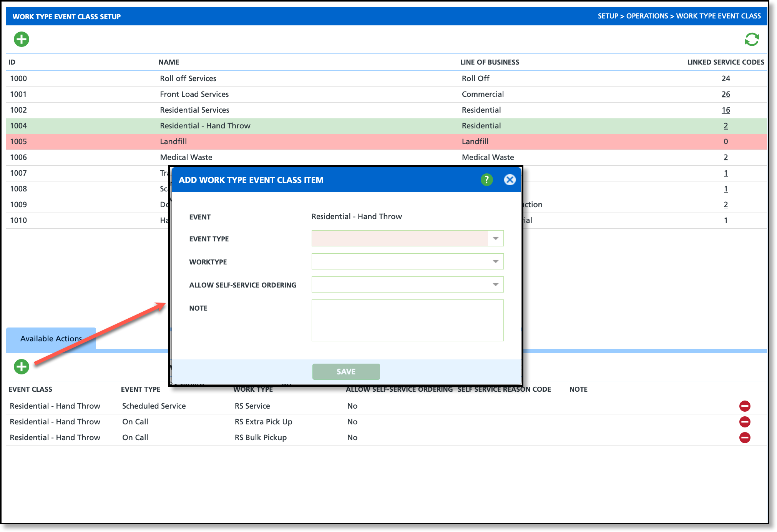Open linked service codes 26 for Front Load

click(726, 94)
